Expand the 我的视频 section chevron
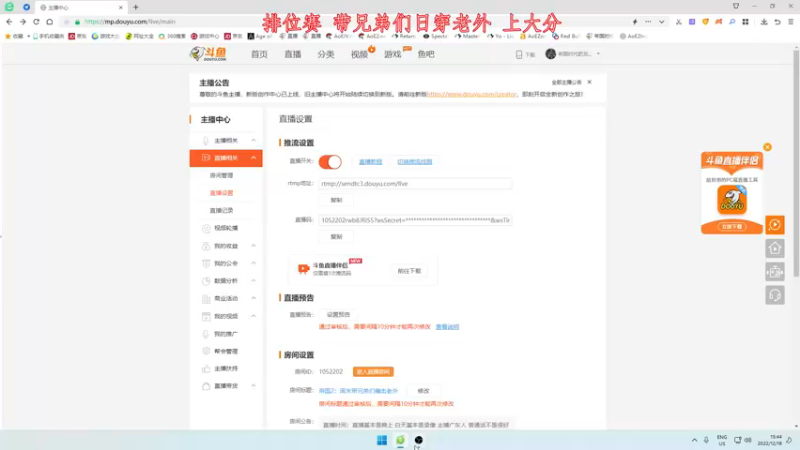800x450 pixels. [x=254, y=316]
